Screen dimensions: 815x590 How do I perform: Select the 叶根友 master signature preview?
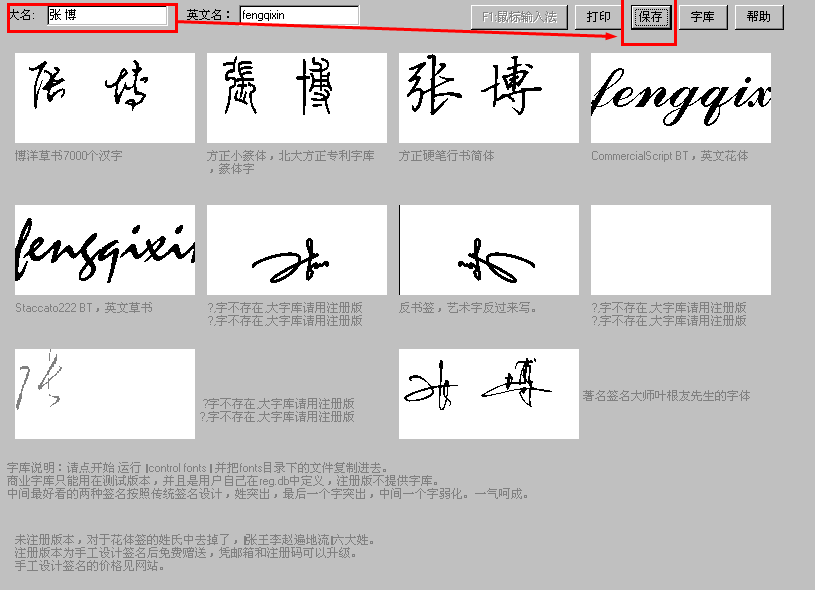point(489,394)
